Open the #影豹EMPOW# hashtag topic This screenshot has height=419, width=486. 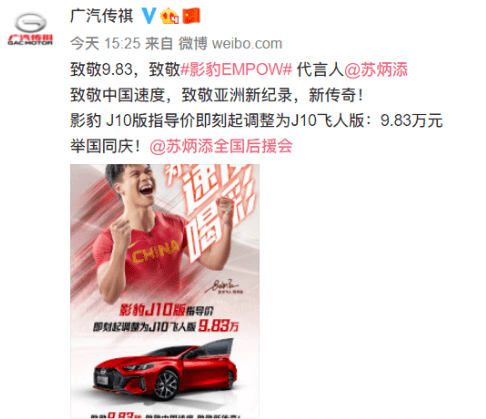[x=236, y=69]
